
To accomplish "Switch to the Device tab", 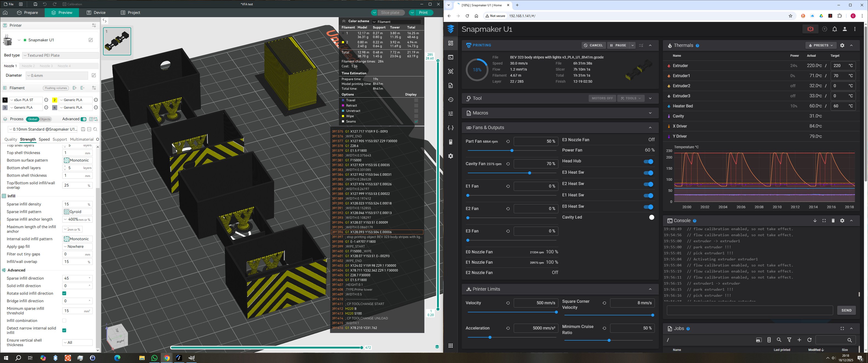I will click(96, 12).
